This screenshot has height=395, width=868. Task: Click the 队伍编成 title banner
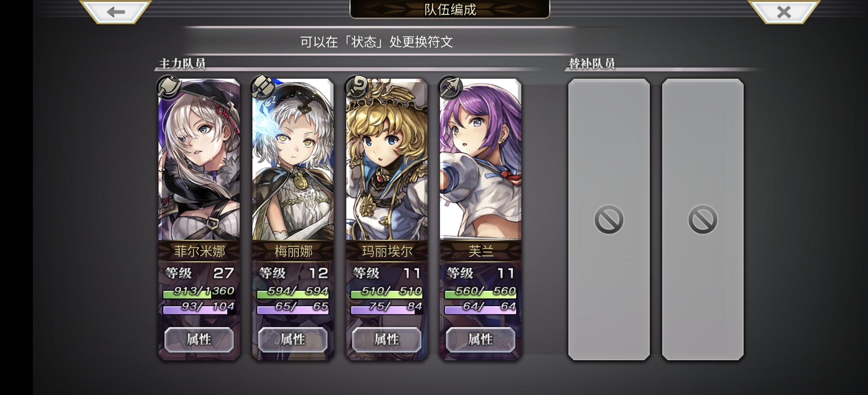(x=450, y=9)
